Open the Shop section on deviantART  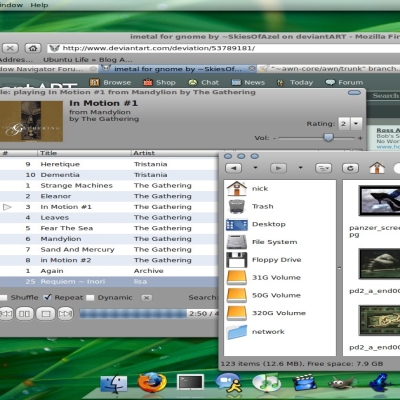[159, 82]
